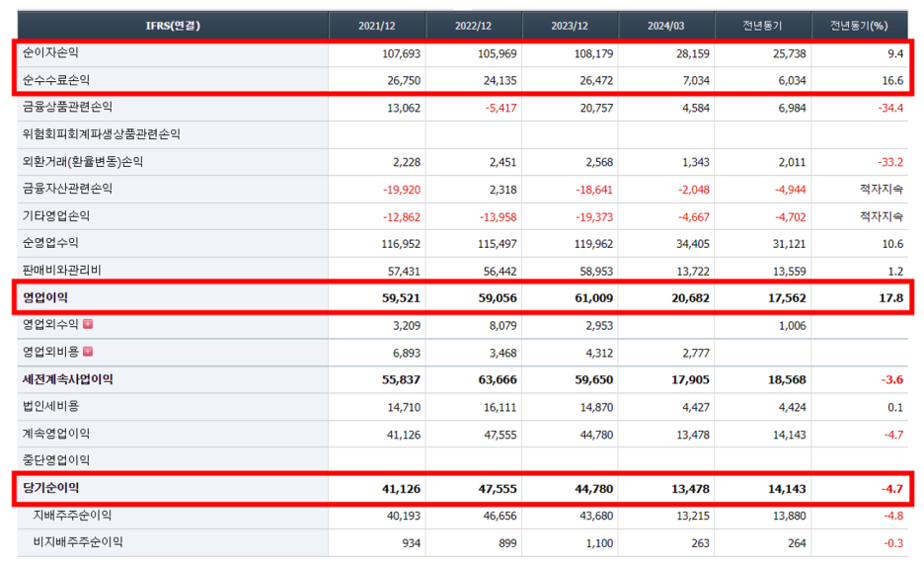The width and height of the screenshot is (924, 567).
Task: Click the 8,079 value in 영업외수익 row
Action: pos(502,325)
